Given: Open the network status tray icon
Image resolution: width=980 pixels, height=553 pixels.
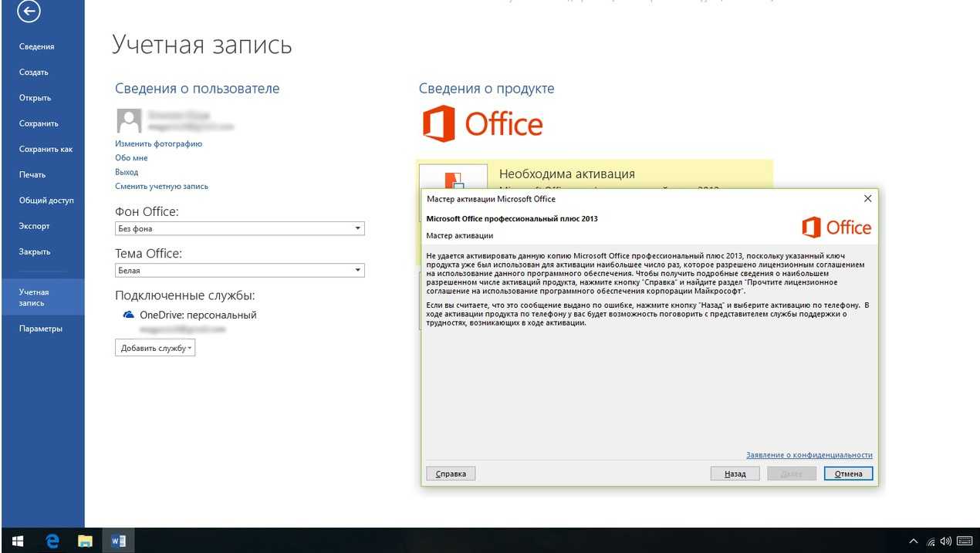Looking at the screenshot, I should pyautogui.click(x=931, y=541).
